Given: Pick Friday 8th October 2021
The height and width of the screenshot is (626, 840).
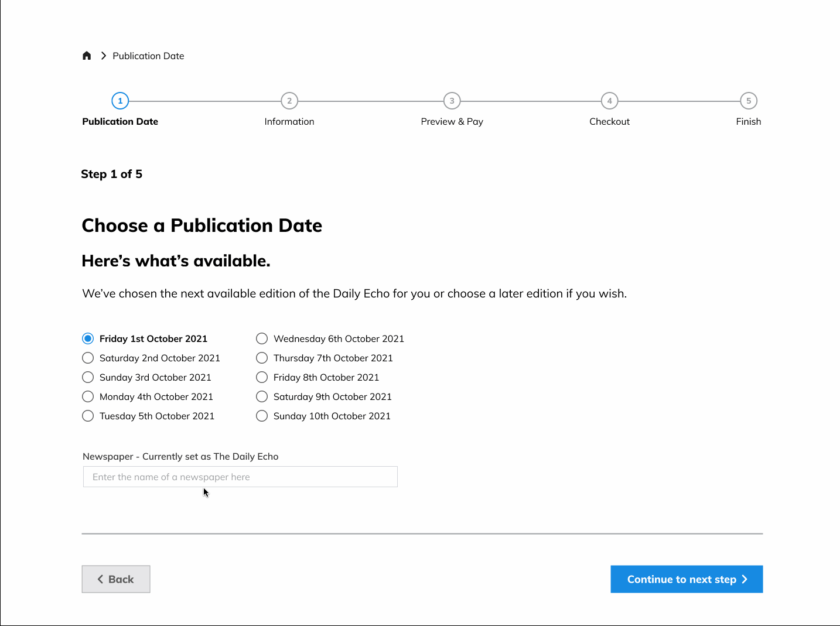Looking at the screenshot, I should pyautogui.click(x=262, y=377).
